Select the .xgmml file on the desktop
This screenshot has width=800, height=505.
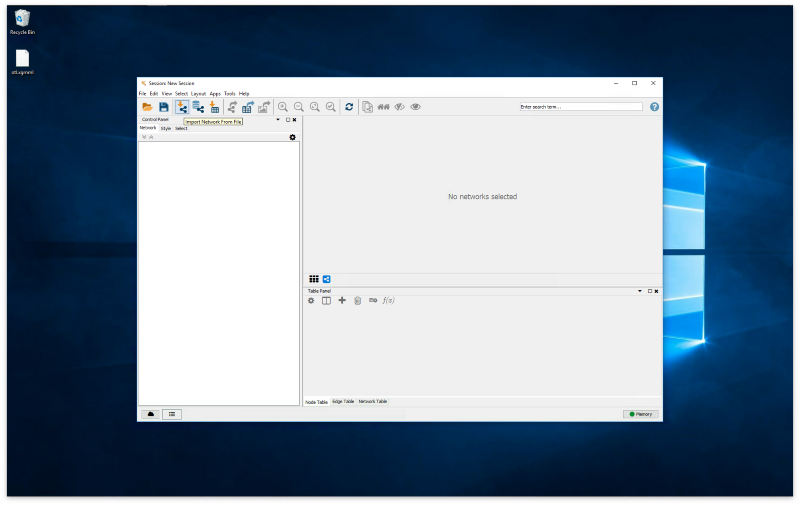[x=22, y=63]
